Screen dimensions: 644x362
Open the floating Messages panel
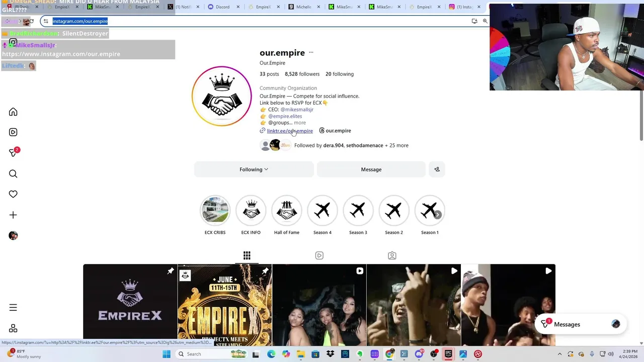580,324
